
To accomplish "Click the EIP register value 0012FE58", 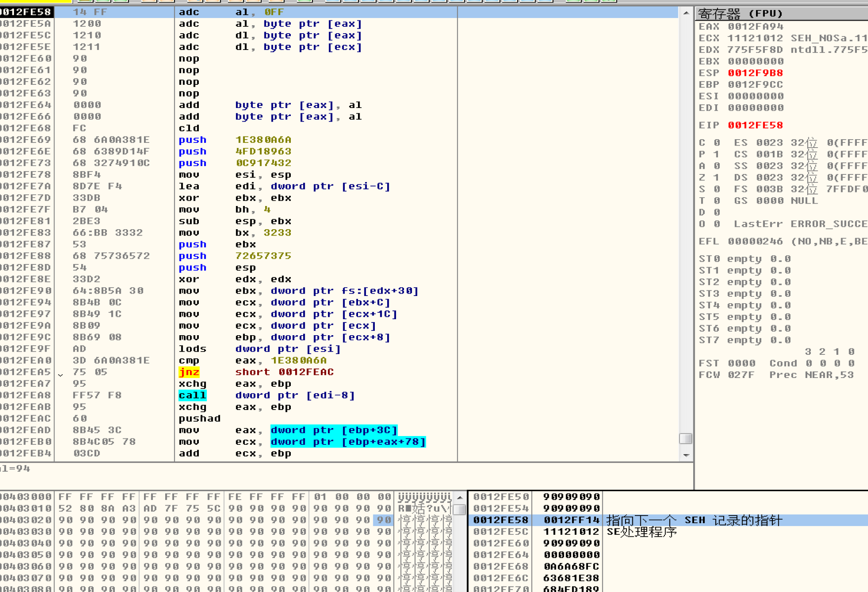I will (755, 125).
